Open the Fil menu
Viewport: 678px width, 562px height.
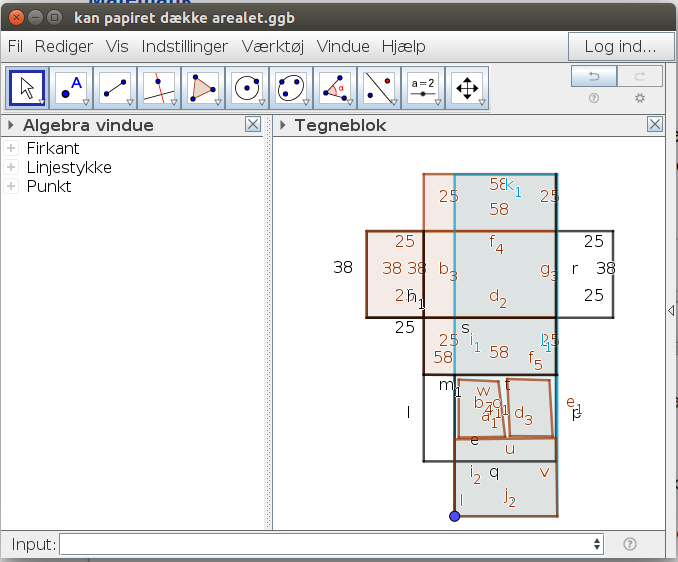coord(15,46)
